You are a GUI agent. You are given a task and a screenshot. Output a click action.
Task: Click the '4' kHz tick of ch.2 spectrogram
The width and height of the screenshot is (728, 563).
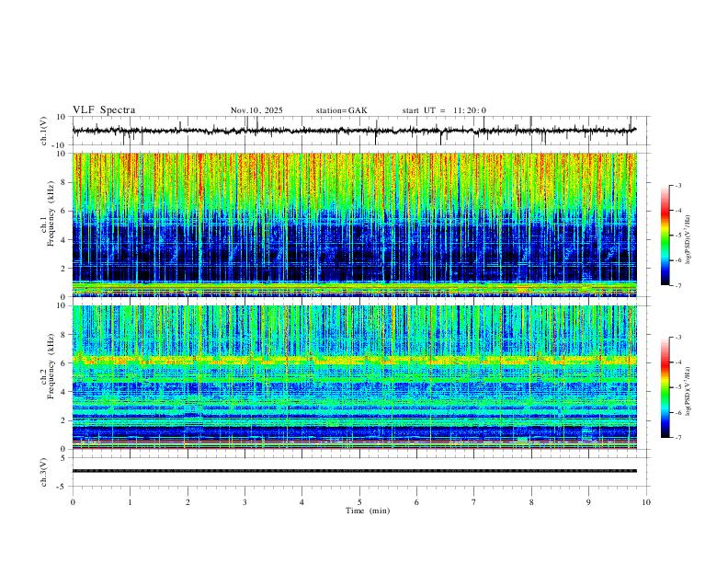point(64,392)
